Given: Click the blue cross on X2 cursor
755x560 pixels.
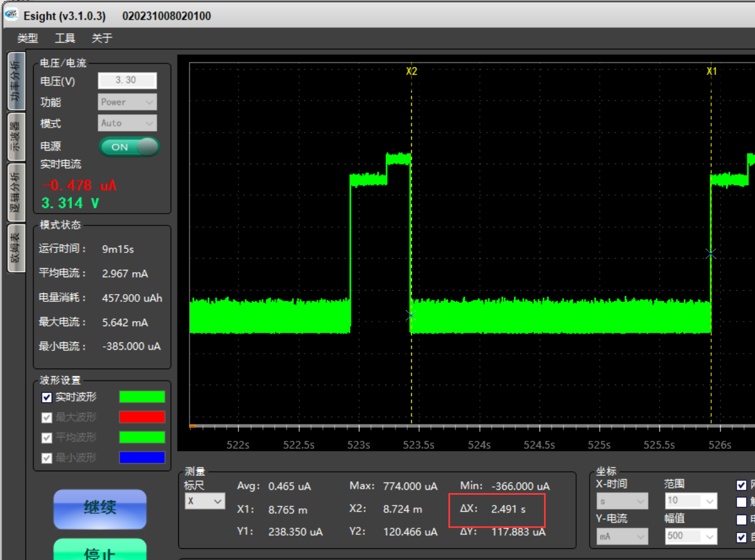Looking at the screenshot, I should tap(411, 315).
